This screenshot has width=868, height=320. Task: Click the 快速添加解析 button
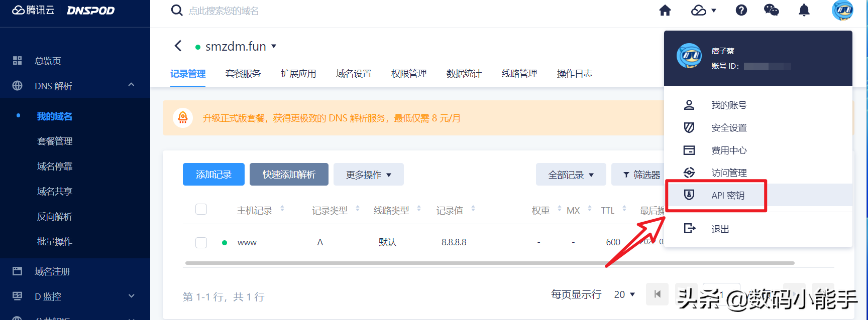click(x=289, y=175)
